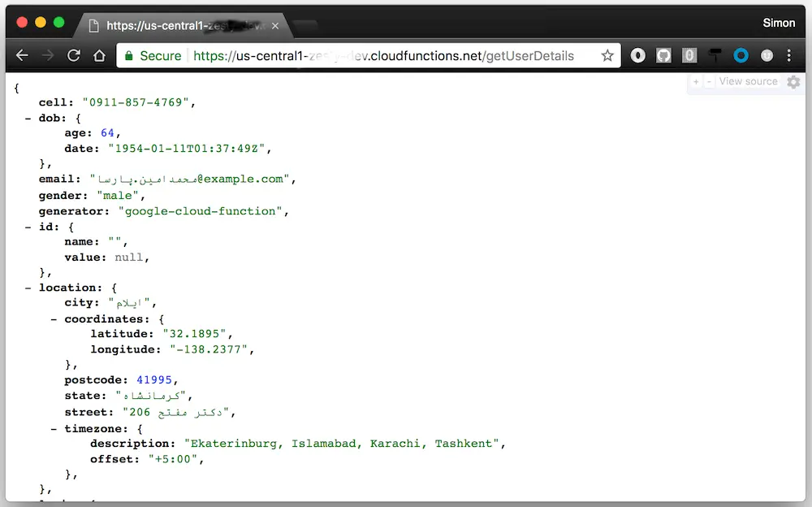Collapse the id object node

point(28,226)
